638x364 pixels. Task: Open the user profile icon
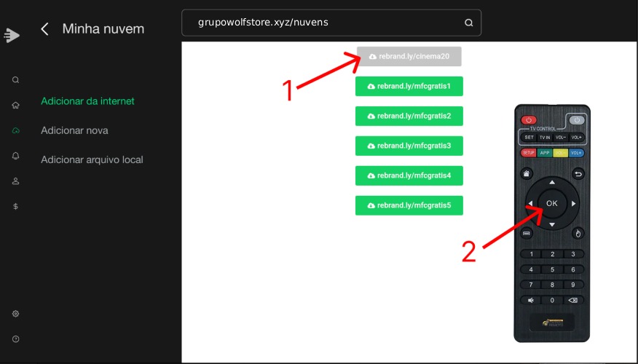(15, 181)
